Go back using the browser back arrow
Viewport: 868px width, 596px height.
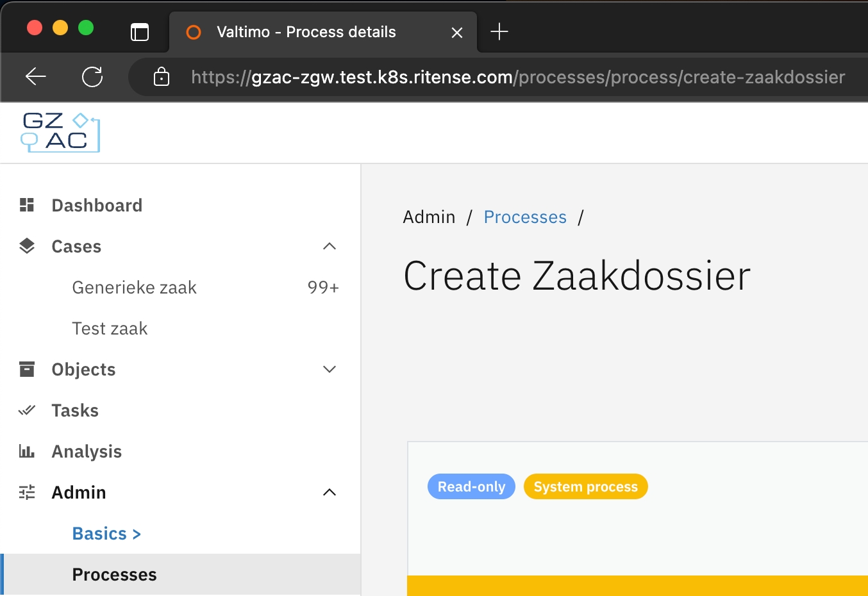(36, 78)
